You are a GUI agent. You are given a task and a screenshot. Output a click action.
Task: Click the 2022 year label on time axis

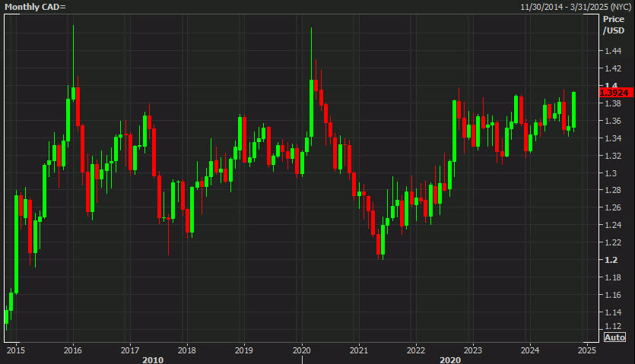pyautogui.click(x=416, y=350)
